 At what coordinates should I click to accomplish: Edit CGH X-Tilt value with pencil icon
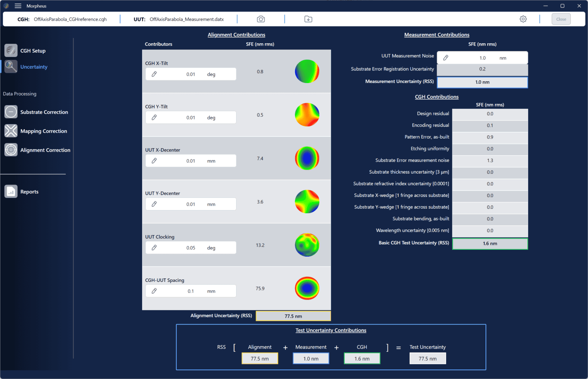tap(154, 74)
